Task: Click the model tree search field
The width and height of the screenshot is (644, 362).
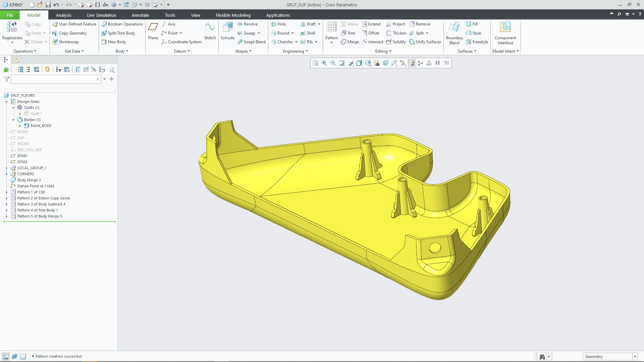Action: (x=56, y=79)
